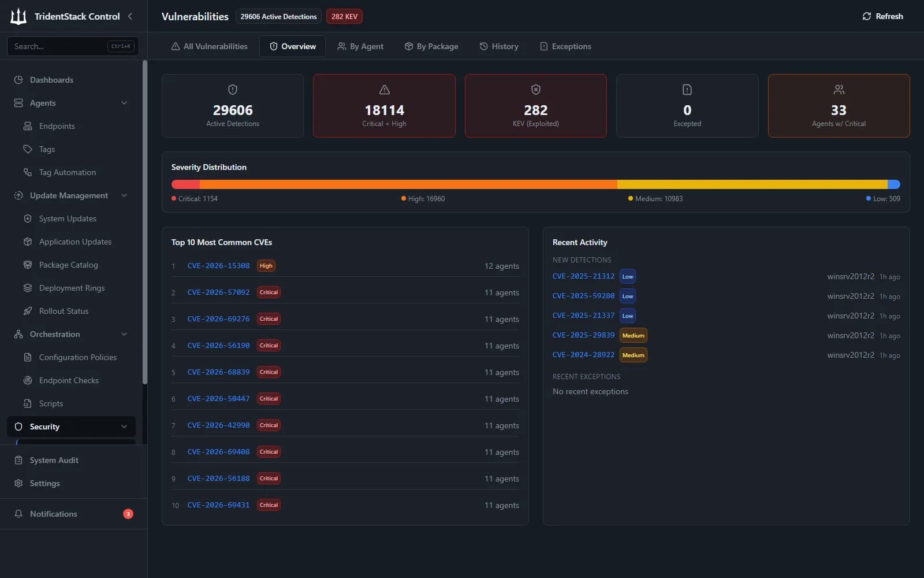Click the Package Catalog icon
This screenshot has height=578, width=924.
[x=27, y=265]
